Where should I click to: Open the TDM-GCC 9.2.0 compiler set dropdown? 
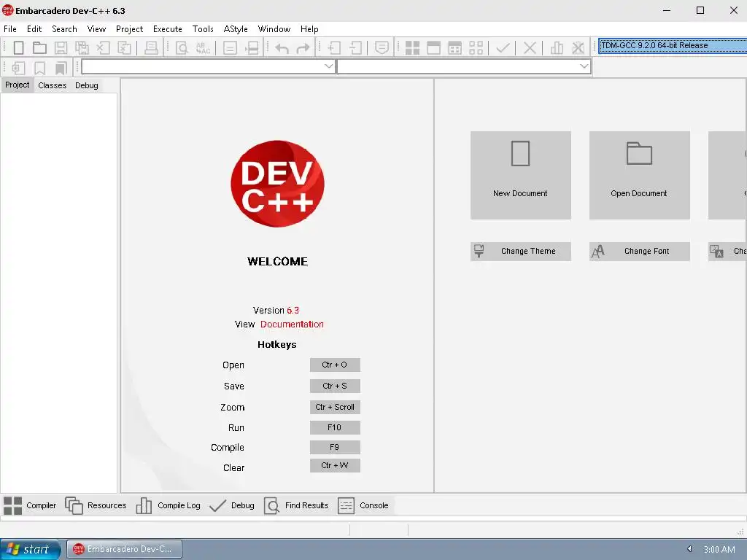673,46
